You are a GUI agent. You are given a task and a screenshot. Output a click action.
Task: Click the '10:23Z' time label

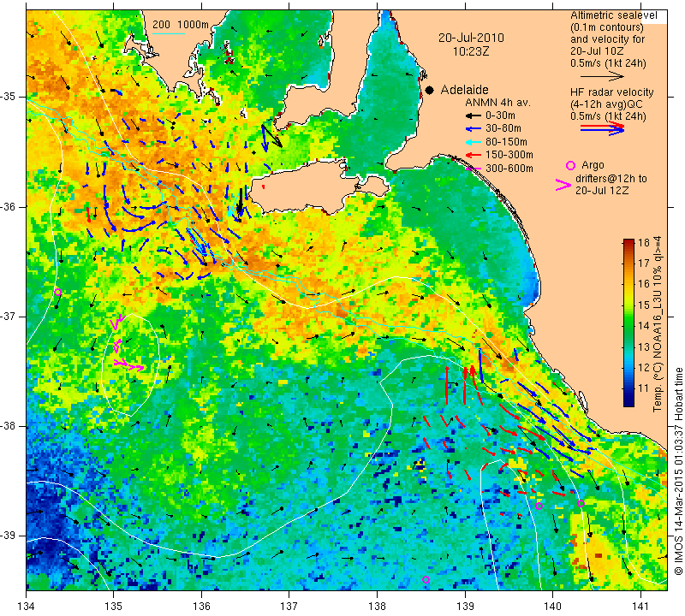click(471, 51)
